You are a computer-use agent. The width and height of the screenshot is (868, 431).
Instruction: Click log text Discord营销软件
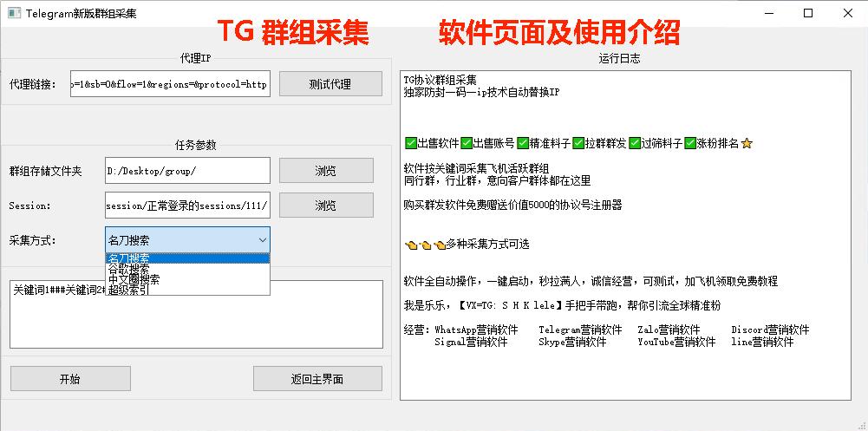(x=770, y=330)
